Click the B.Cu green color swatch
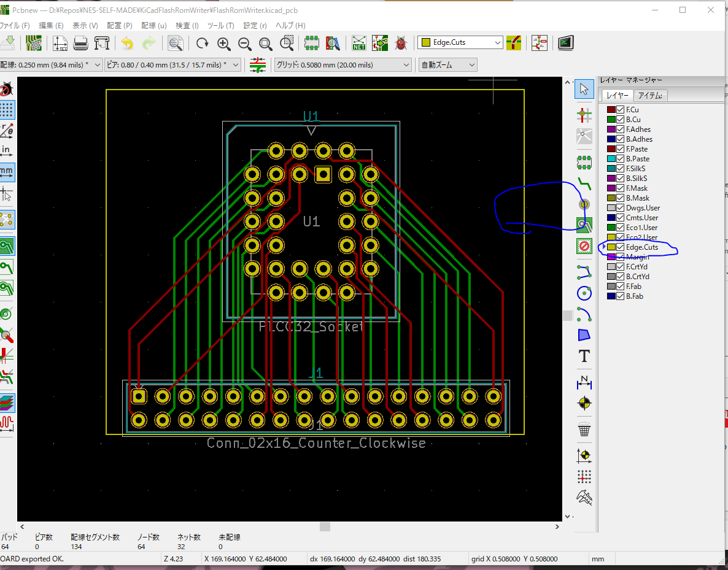This screenshot has height=570, width=728. click(611, 119)
